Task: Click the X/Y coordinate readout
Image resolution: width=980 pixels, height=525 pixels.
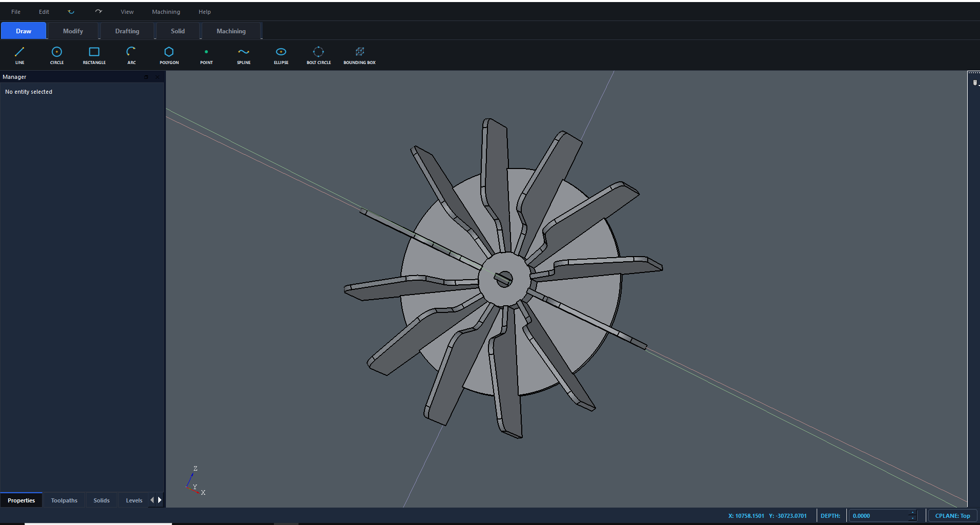Action: point(767,516)
